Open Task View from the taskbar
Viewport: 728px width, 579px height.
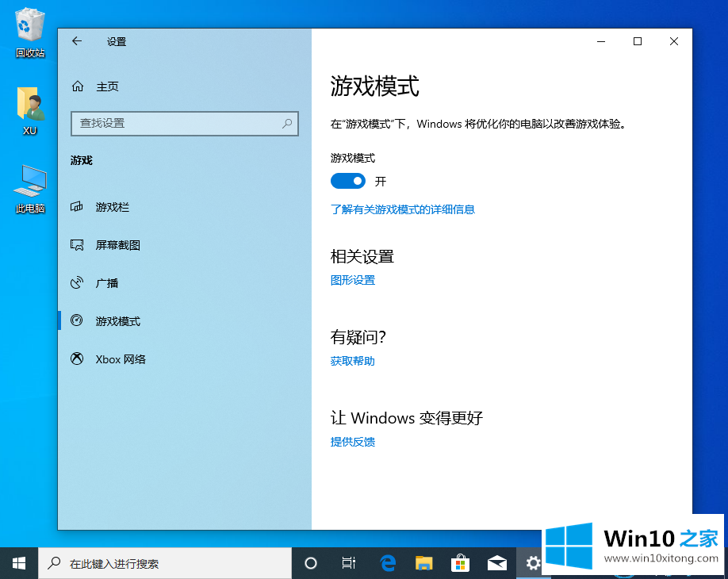349,563
